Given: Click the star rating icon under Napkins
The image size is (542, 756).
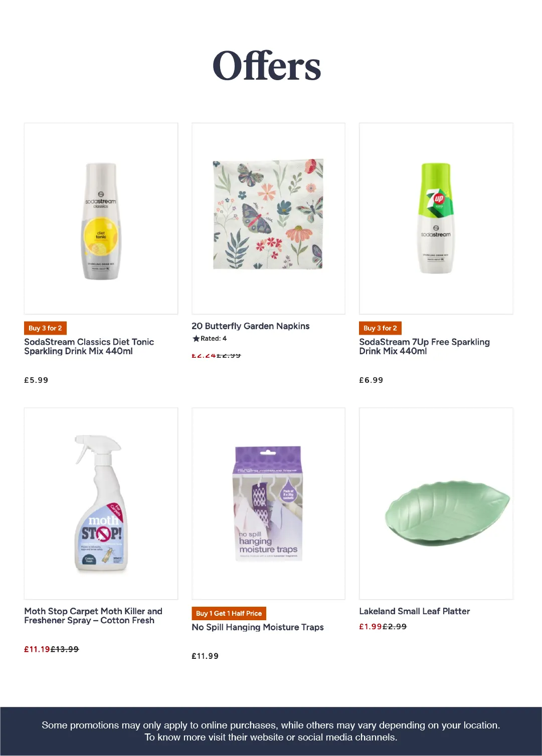Looking at the screenshot, I should 196,339.
